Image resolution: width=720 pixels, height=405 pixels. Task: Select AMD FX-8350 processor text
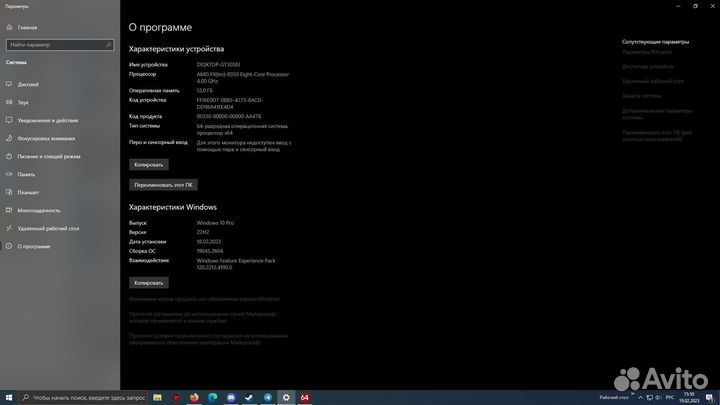[x=243, y=78]
